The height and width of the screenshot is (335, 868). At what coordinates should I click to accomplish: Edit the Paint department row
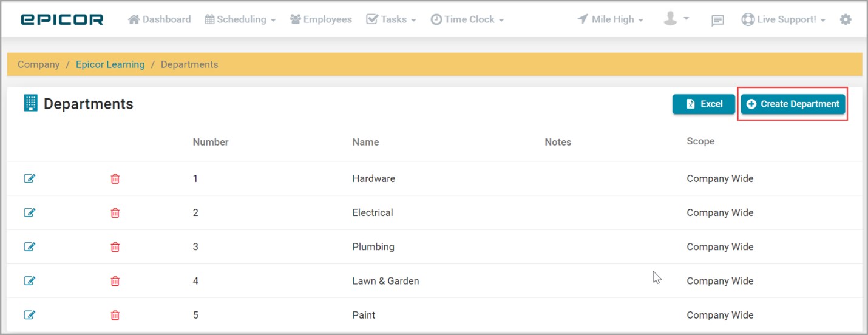pyautogui.click(x=29, y=315)
